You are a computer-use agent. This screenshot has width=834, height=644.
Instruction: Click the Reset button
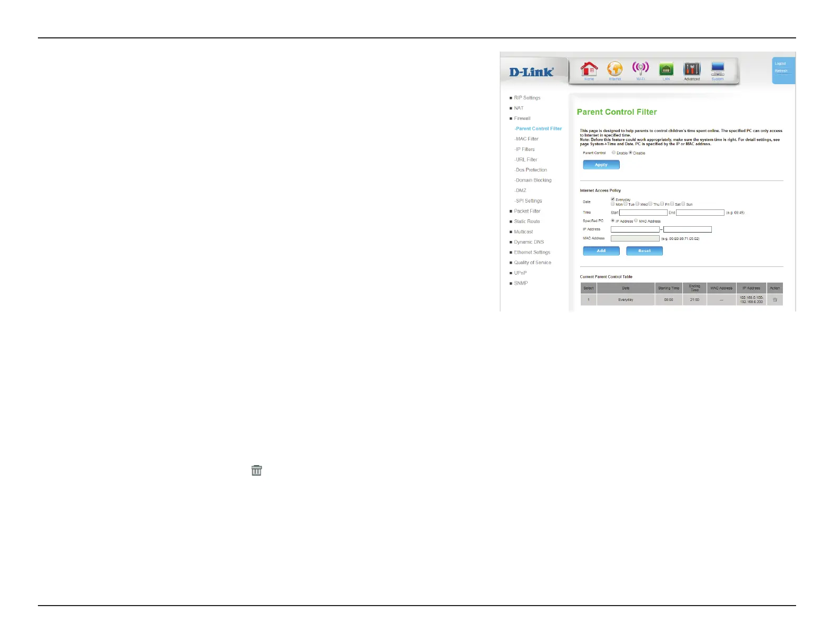click(x=644, y=251)
